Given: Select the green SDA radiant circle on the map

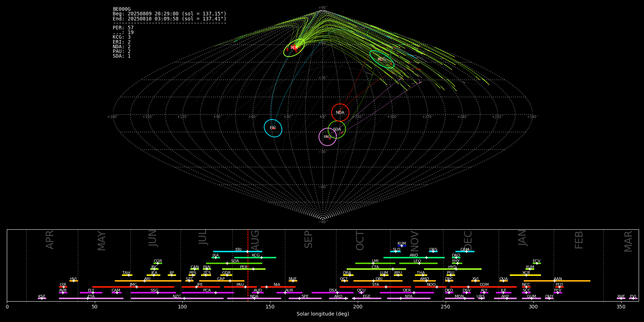Looking at the screenshot, I should click(x=337, y=130).
